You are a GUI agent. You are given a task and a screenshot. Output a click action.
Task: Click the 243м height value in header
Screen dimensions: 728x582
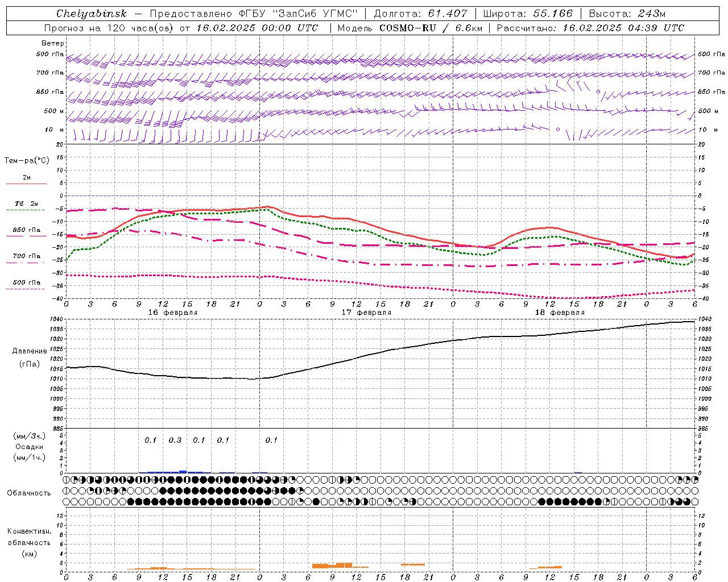click(x=651, y=14)
